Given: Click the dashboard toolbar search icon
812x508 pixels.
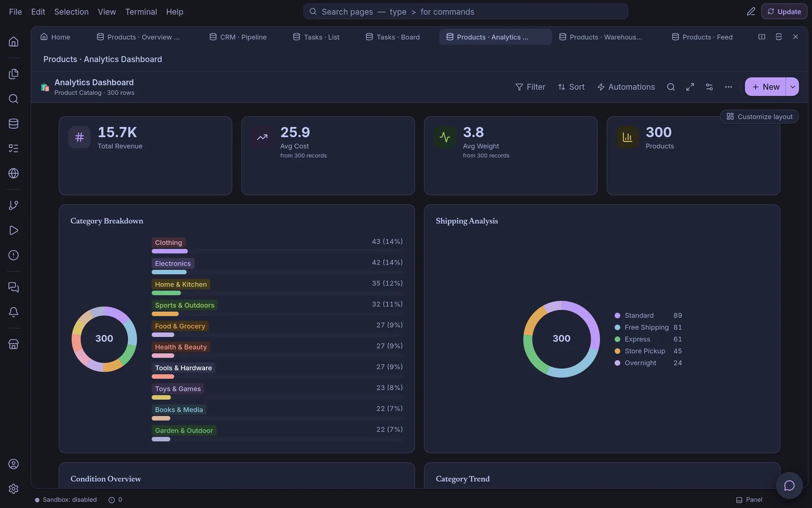Looking at the screenshot, I should tap(671, 87).
